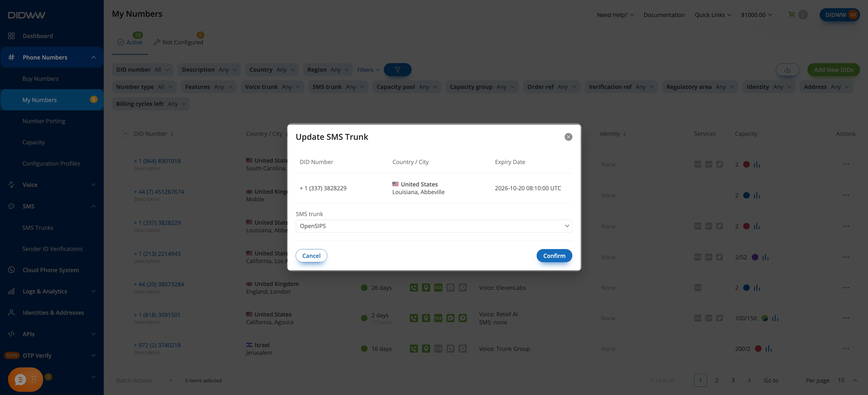Apply filters with the funnel button

pos(397,70)
